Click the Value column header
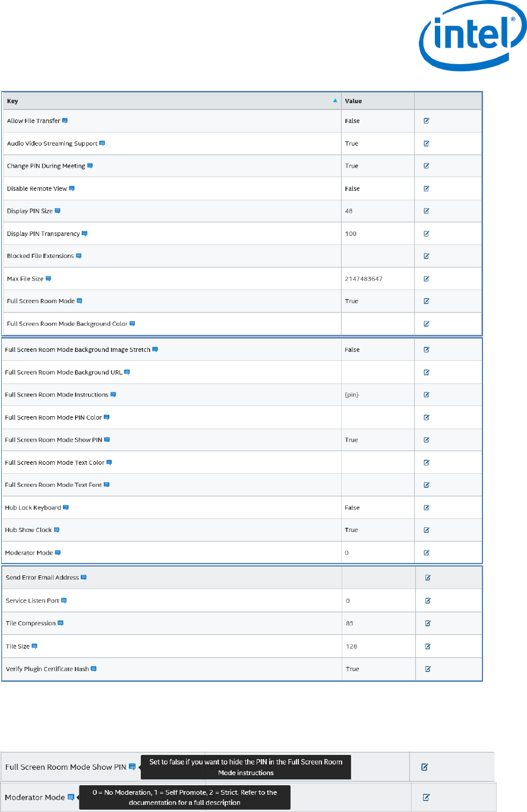Viewport: 527px width, 812px height. coord(354,101)
